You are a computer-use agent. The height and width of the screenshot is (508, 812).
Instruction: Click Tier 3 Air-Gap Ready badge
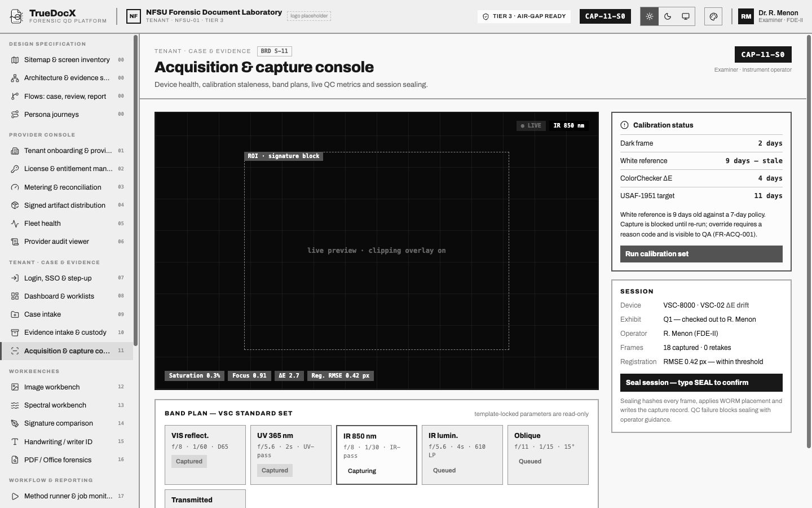(524, 16)
